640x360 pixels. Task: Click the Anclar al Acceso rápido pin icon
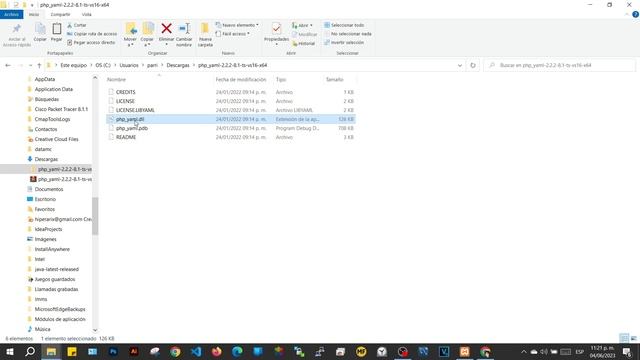point(16,29)
